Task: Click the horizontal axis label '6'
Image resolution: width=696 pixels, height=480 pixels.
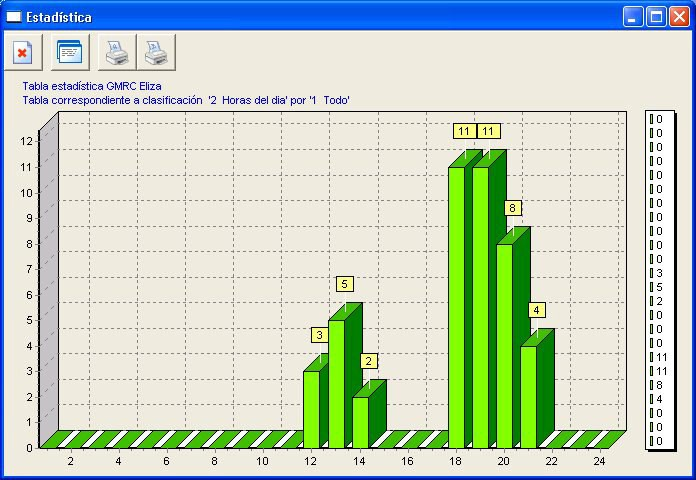Action: [x=166, y=461]
